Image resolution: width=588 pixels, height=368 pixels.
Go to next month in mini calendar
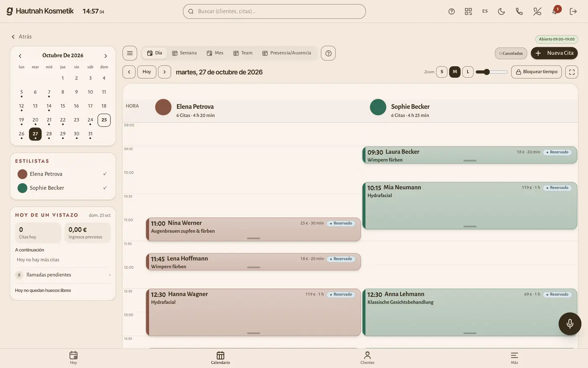(105, 56)
